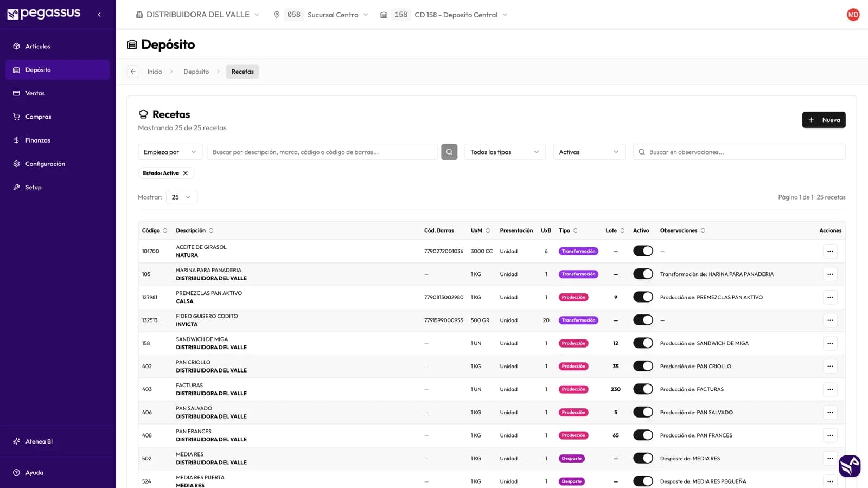The width and height of the screenshot is (868, 488).
Task: Toggle active switch for FIDEO GUISERO CODITO
Action: pos(643,320)
